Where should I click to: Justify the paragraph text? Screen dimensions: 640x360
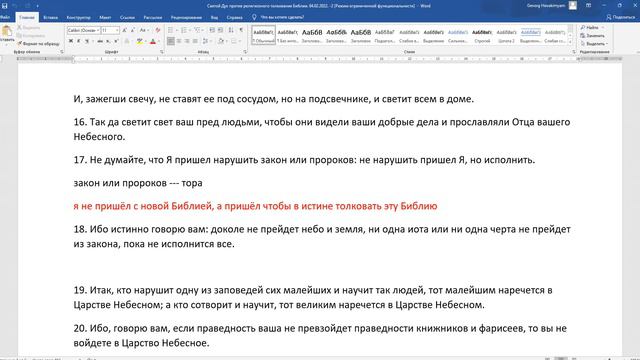195,41
